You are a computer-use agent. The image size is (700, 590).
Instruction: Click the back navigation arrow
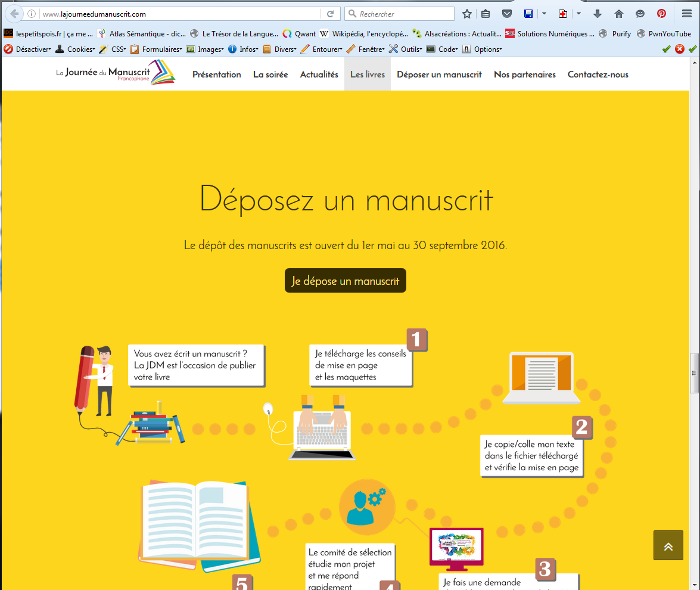click(x=14, y=14)
